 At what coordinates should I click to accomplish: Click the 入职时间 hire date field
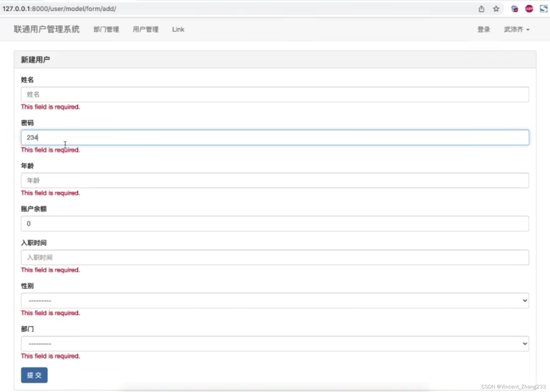pyautogui.click(x=275, y=257)
